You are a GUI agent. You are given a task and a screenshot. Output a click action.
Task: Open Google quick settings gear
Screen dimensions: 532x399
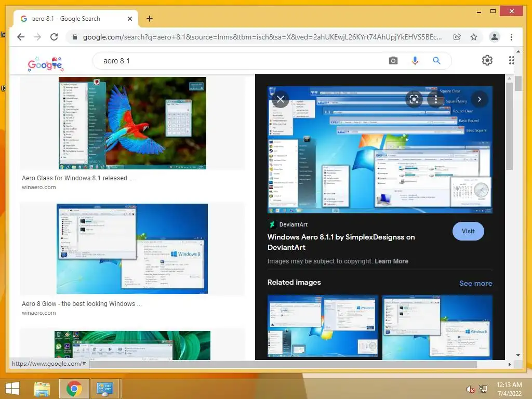487,60
